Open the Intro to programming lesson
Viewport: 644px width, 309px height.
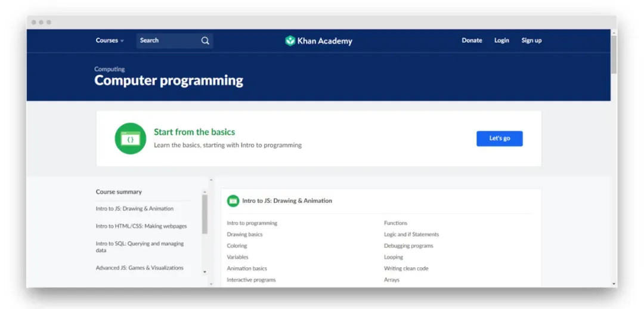click(252, 223)
